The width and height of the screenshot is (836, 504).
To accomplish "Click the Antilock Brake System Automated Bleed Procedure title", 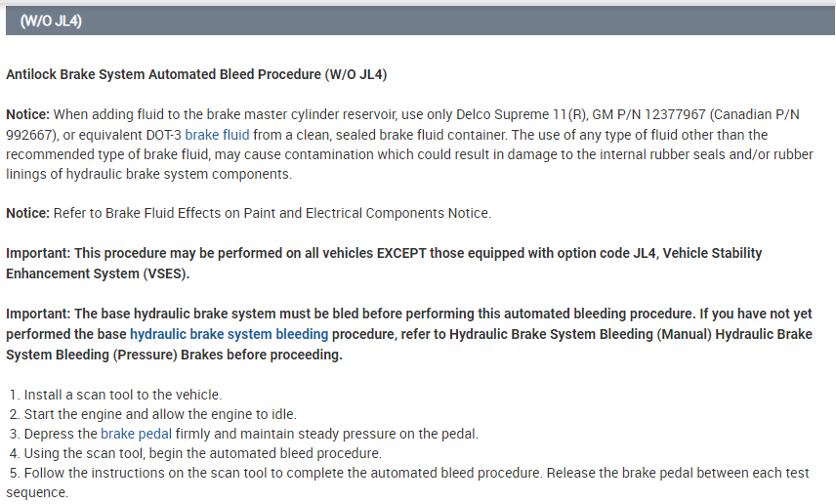I will click(197, 74).
